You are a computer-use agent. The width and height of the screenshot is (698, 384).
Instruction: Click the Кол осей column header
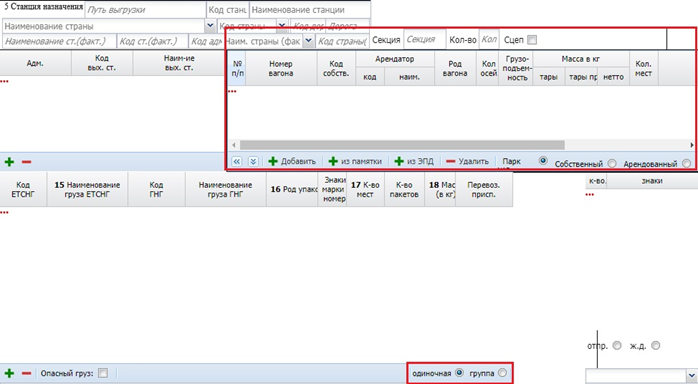click(488, 69)
